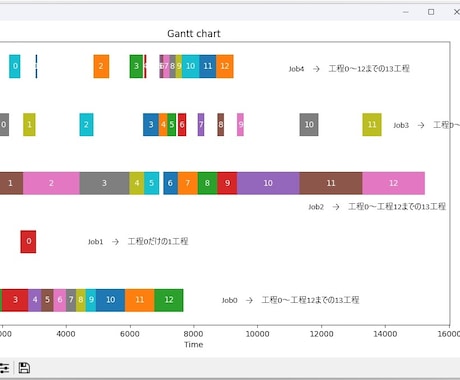The image size is (460, 380).
Task: Select Job3 brown bar labeled 8
Action: tap(221, 125)
